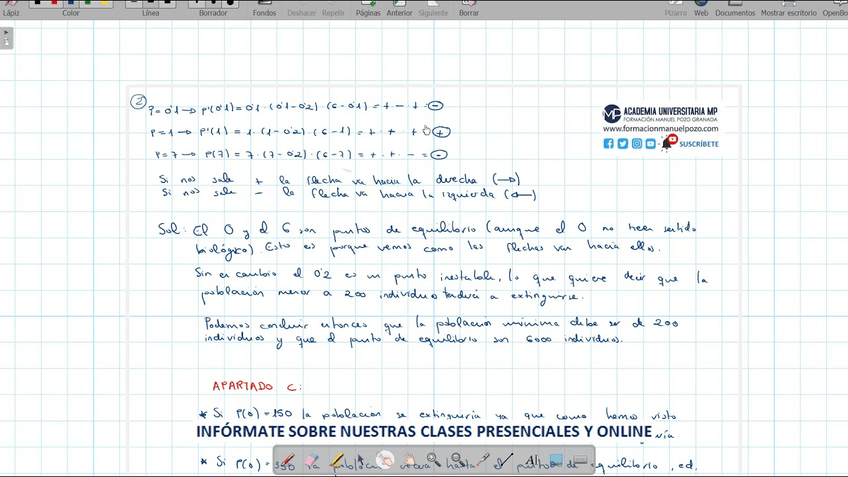Open the screen capture tool
Viewport: 848px width, 477px height.
(x=556, y=461)
